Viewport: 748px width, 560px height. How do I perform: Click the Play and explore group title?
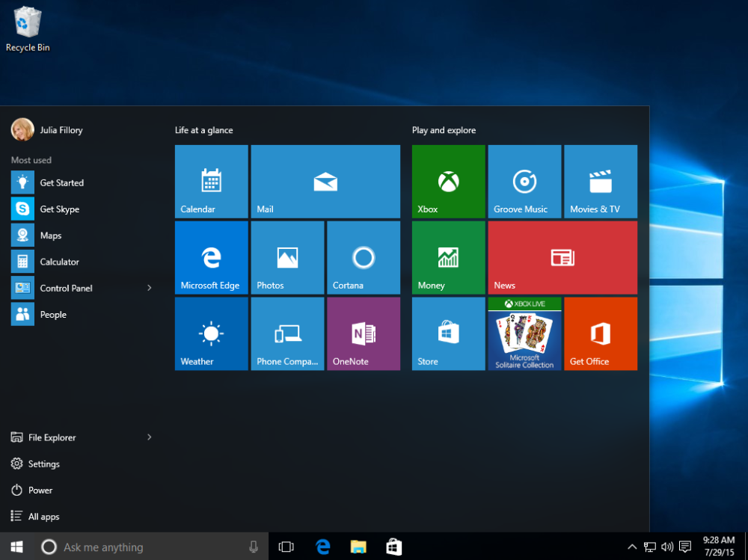444,130
